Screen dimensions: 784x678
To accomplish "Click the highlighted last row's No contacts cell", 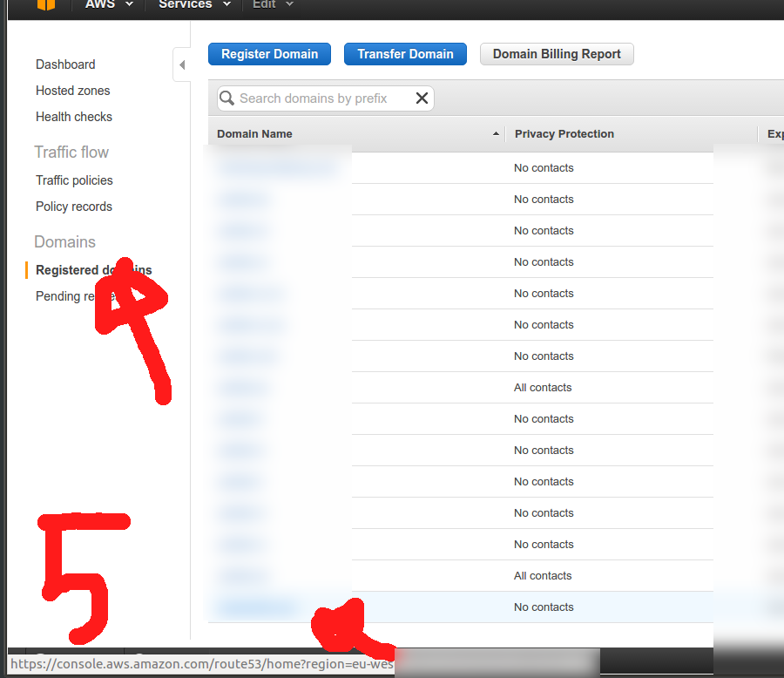I will click(544, 607).
